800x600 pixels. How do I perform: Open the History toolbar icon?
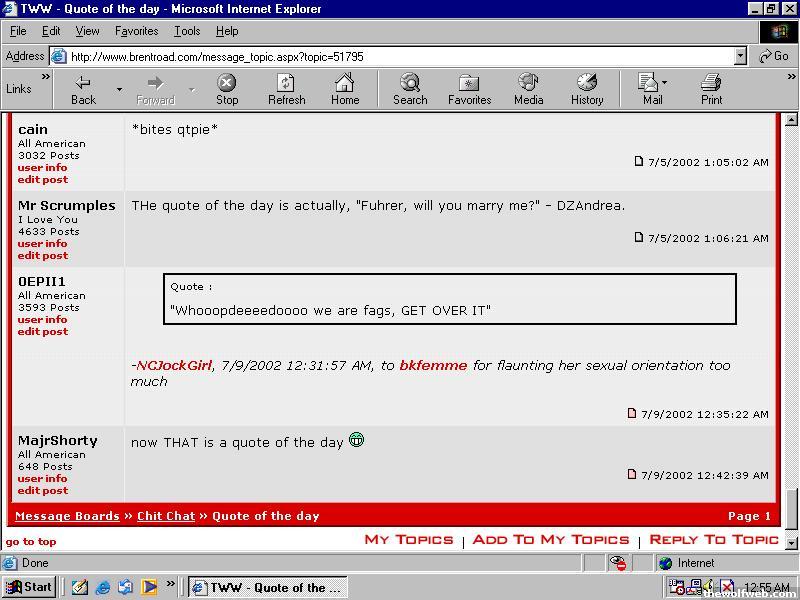pos(587,83)
